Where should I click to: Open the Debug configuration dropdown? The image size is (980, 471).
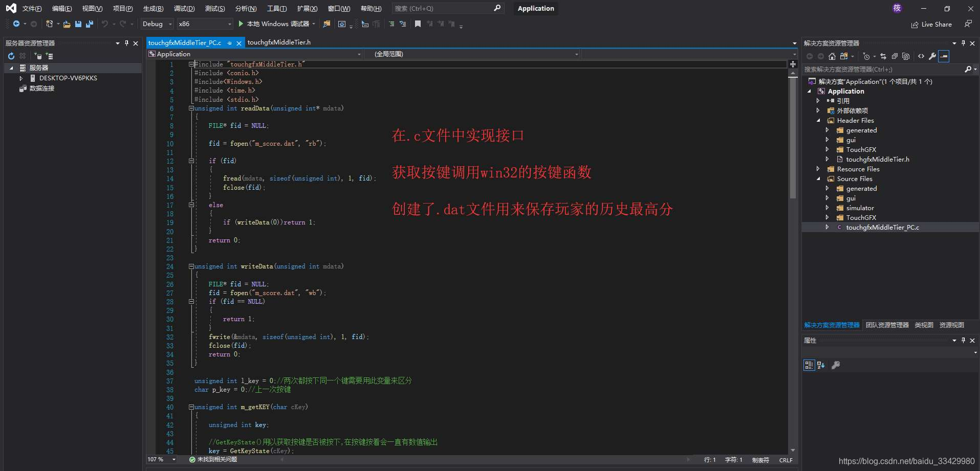pyautogui.click(x=157, y=24)
